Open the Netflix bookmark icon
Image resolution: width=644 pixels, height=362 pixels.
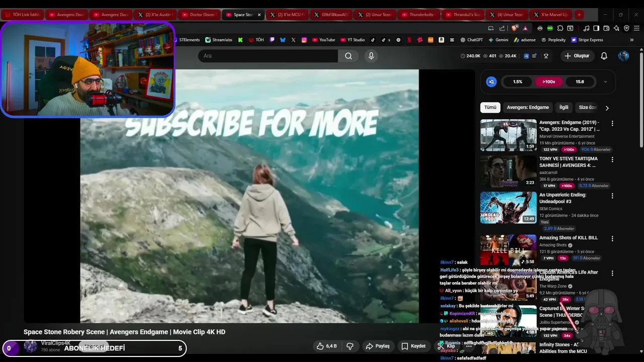(409, 40)
